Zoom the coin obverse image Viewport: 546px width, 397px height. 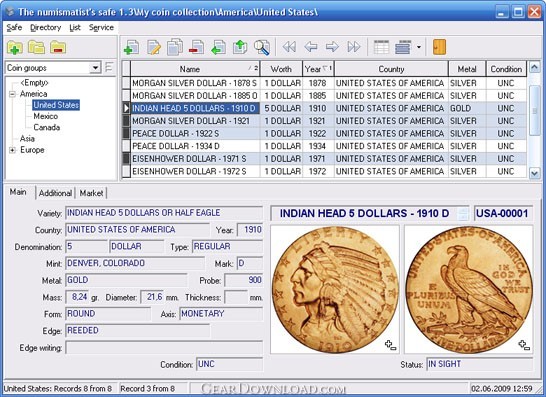pos(390,345)
